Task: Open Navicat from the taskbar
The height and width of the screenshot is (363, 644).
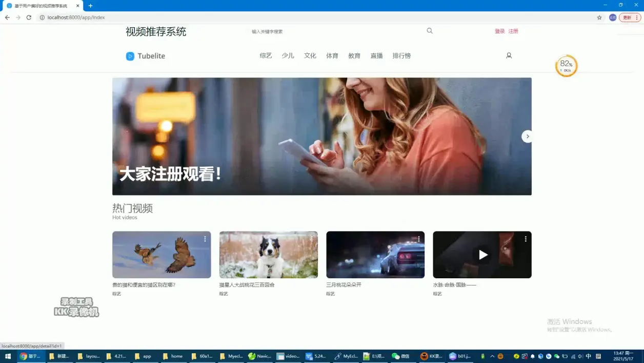Action: (260, 356)
